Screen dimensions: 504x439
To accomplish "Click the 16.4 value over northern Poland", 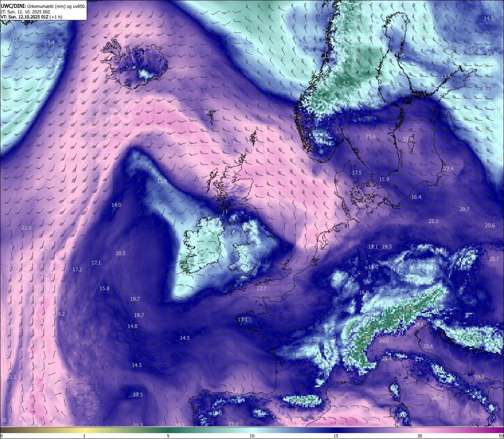I will click(x=416, y=197).
